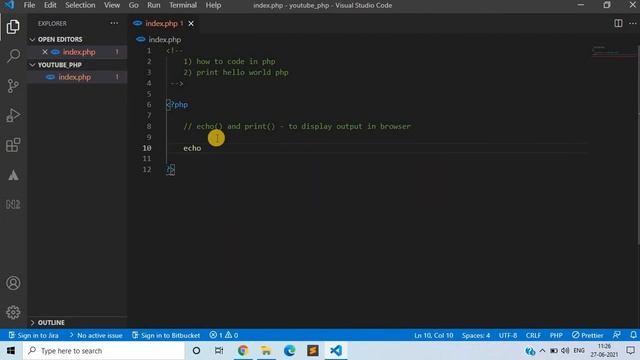Expand the Outline section
The width and height of the screenshot is (640, 360).
[x=33, y=322]
